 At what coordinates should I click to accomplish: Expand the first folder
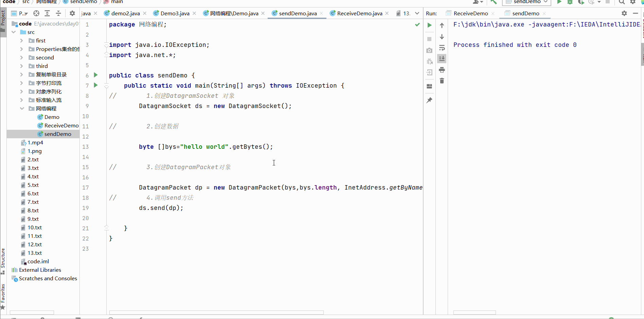pyautogui.click(x=22, y=40)
